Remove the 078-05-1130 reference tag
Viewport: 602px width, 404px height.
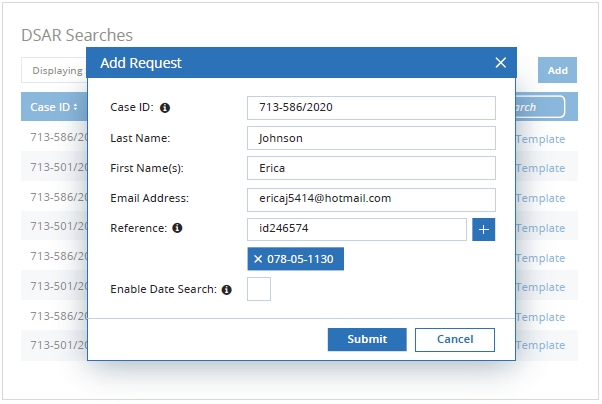pos(259,260)
